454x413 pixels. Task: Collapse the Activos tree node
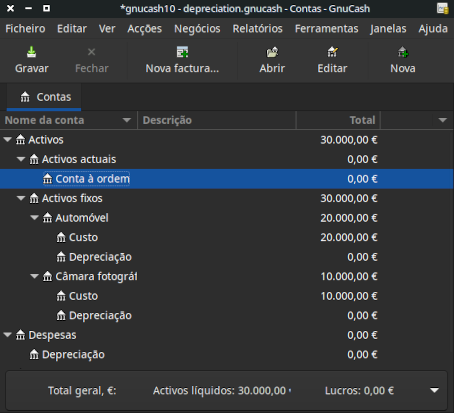(x=7, y=140)
